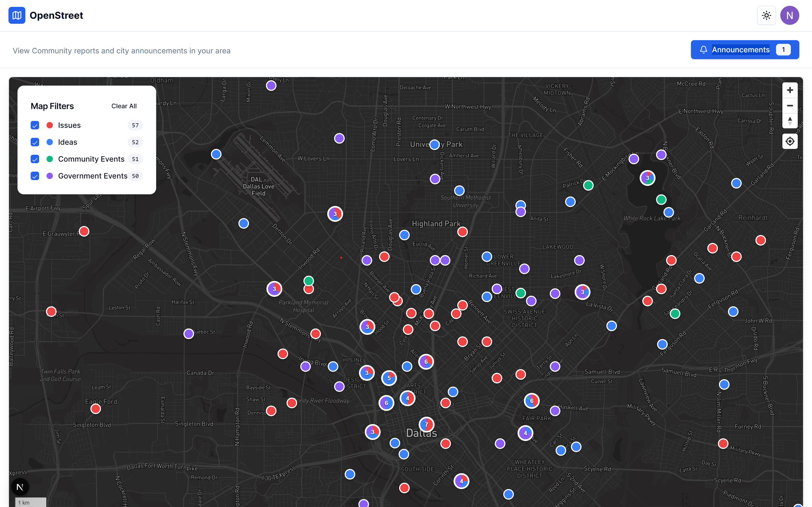Zoom out with the minus icon
Screen dimensions: 812x507
coord(790,106)
